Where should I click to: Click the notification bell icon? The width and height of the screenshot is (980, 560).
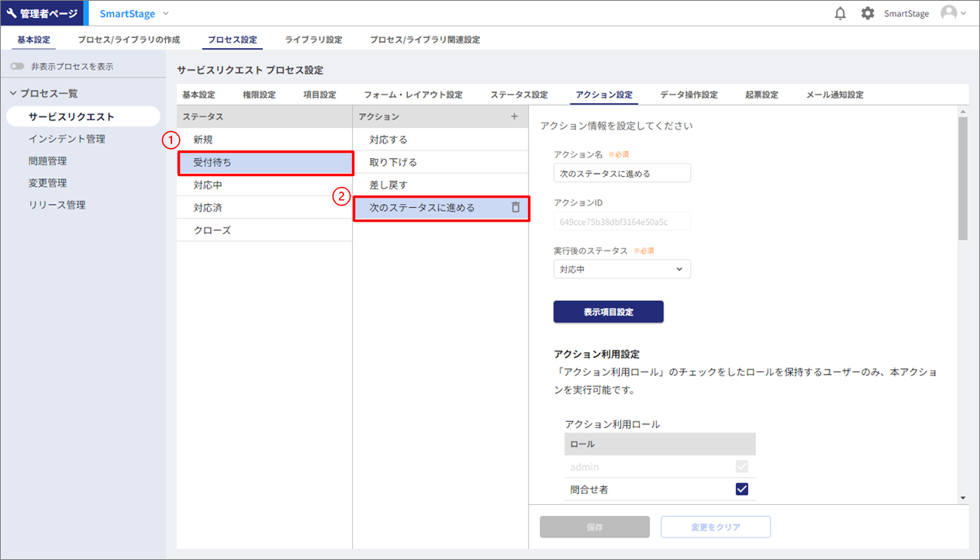840,13
